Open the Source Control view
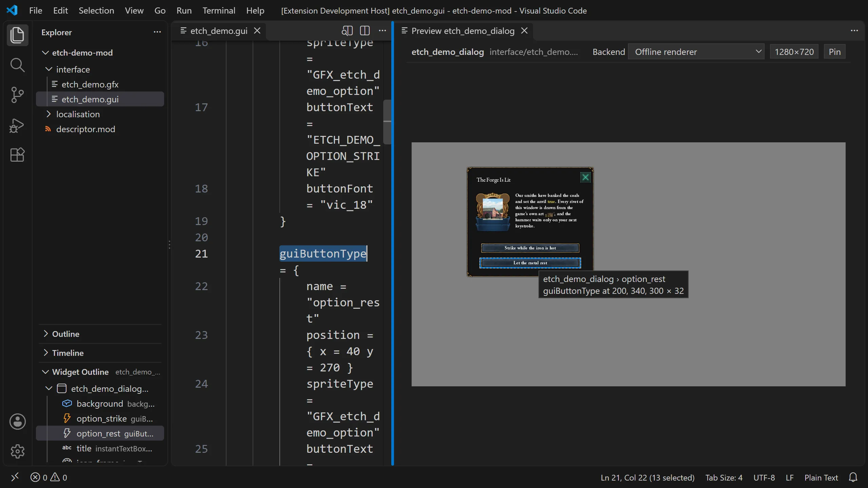Image resolution: width=868 pixels, height=488 pixels. click(17, 95)
